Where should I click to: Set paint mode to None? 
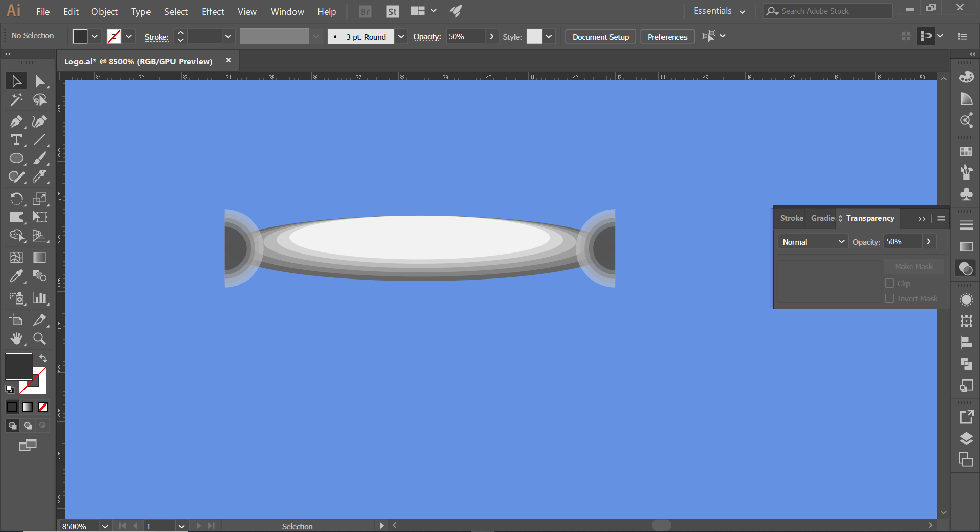43,407
